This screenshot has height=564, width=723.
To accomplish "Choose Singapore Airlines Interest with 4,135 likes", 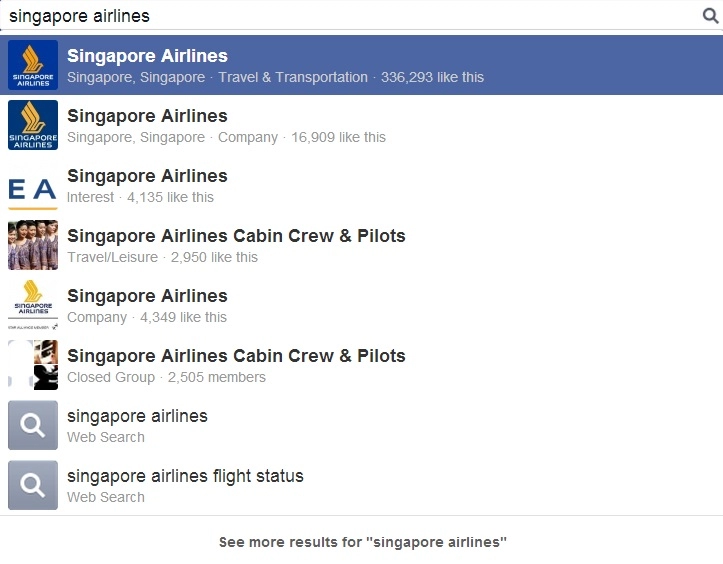I will pyautogui.click(x=362, y=185).
